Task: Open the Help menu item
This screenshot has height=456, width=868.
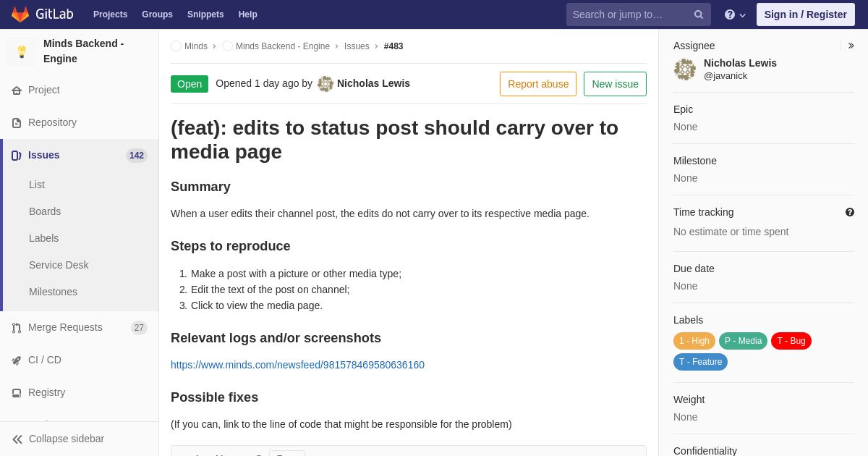Action: (248, 14)
